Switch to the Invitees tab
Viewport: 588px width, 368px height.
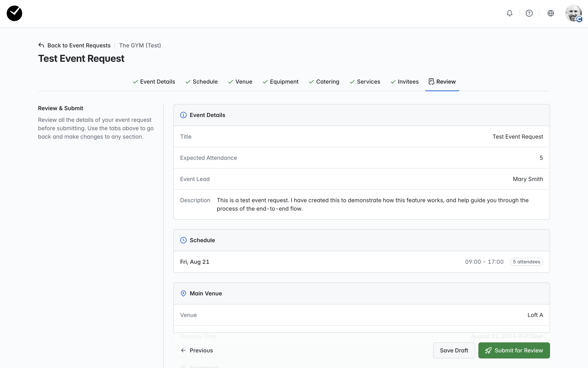404,82
